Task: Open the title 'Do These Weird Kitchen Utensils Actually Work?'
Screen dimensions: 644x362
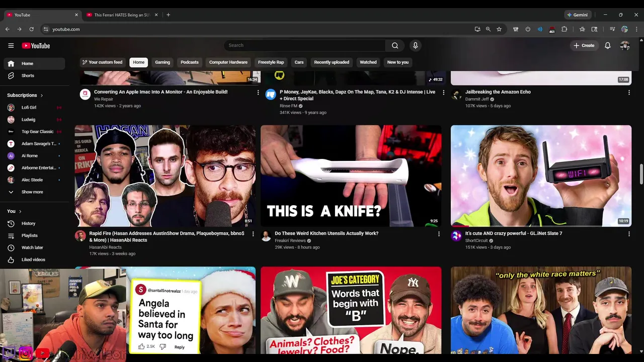Action: 327,233
